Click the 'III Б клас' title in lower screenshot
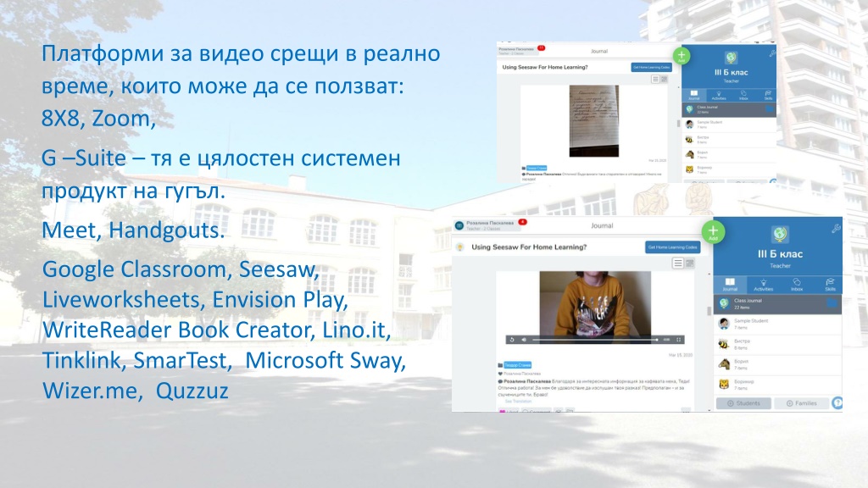 point(780,254)
